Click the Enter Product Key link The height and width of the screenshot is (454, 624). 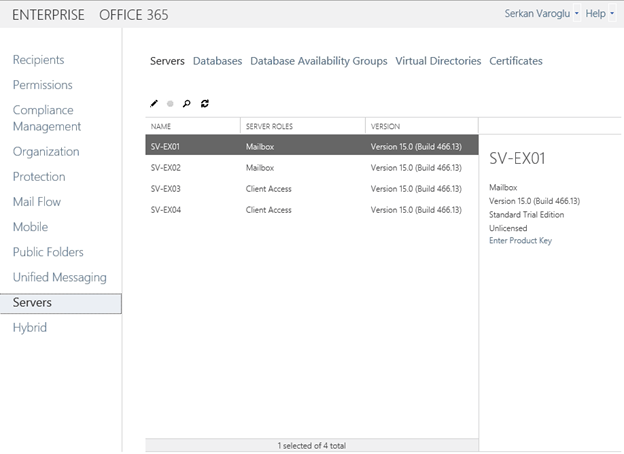point(521,241)
